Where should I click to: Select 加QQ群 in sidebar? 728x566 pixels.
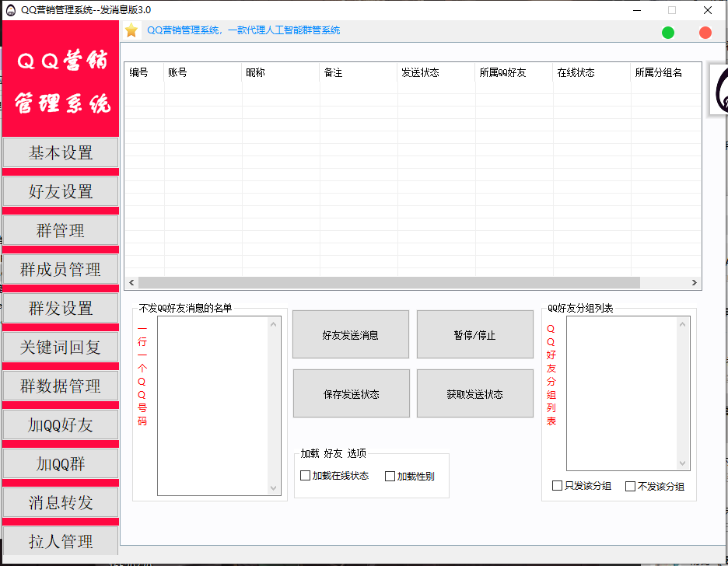point(61,463)
